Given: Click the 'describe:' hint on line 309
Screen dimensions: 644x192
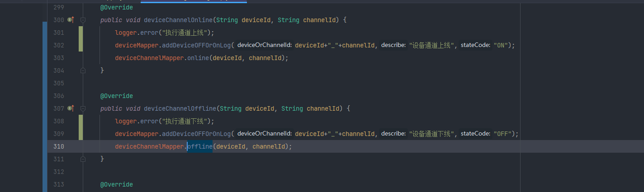Looking at the screenshot, I should 393,134.
